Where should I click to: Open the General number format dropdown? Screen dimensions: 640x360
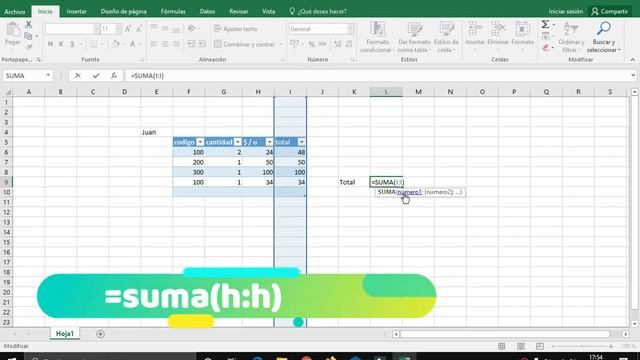pos(351,29)
